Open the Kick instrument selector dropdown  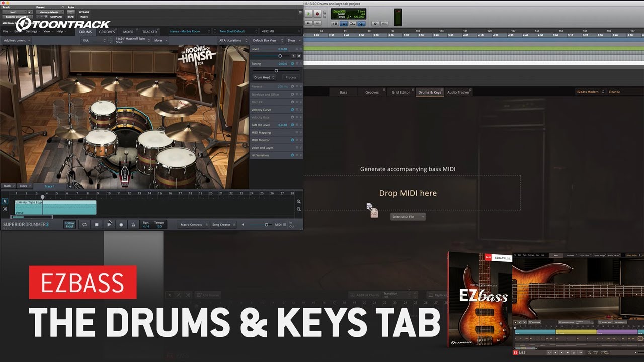click(95, 40)
